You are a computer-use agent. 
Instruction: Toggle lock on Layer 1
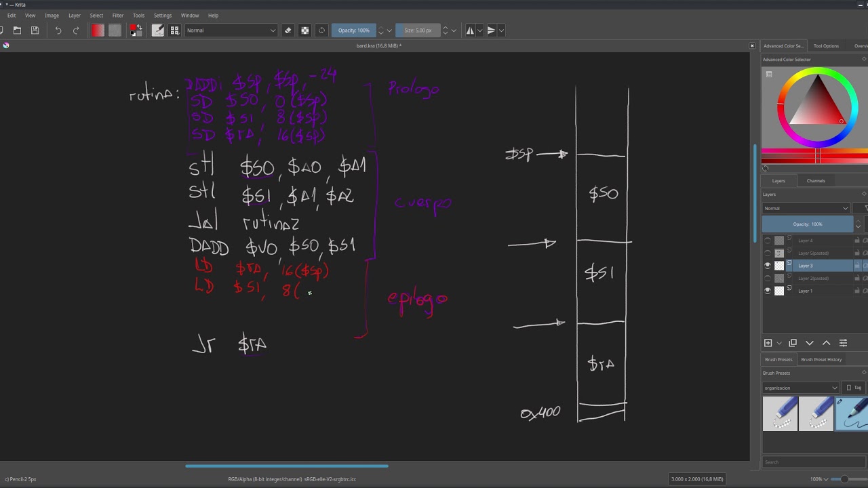(857, 291)
